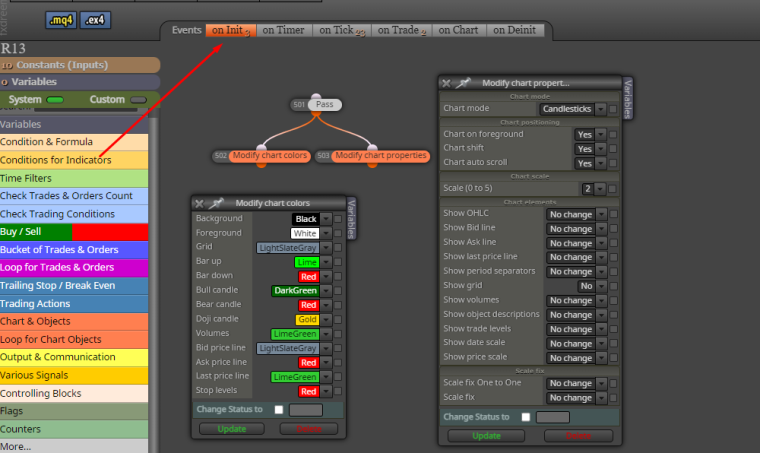The width and height of the screenshot is (760, 453).
Task: Open the Foreground color dropdown arrow
Action: coord(326,234)
